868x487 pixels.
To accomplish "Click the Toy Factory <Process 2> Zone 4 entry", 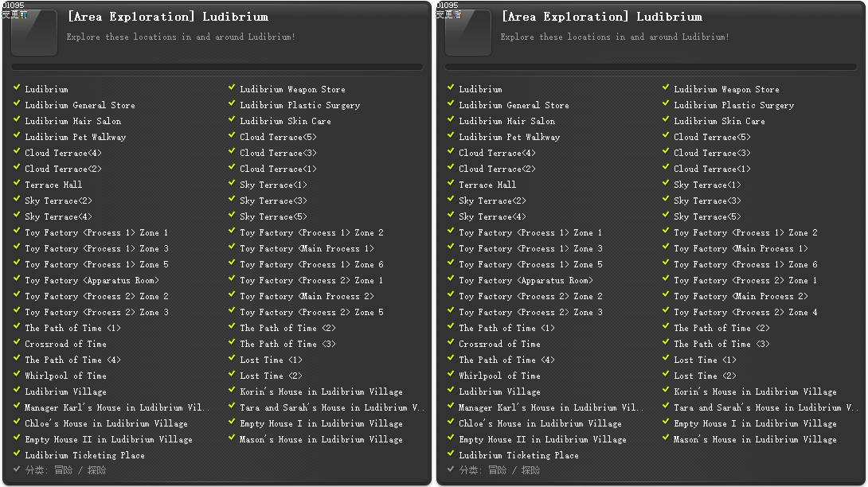I will (745, 312).
